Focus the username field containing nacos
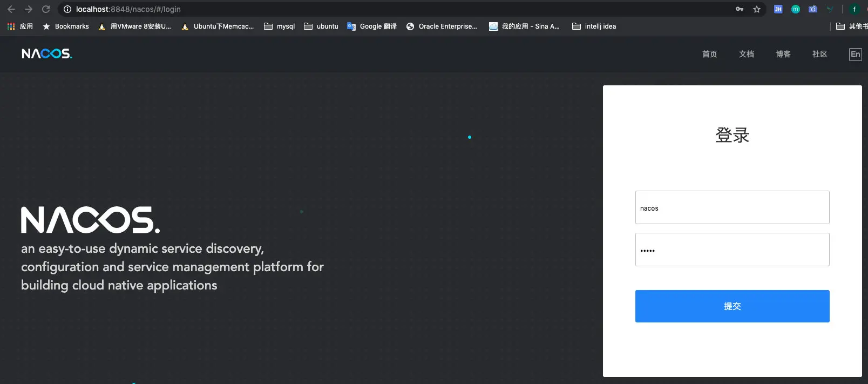This screenshot has width=868, height=384. [x=732, y=207]
